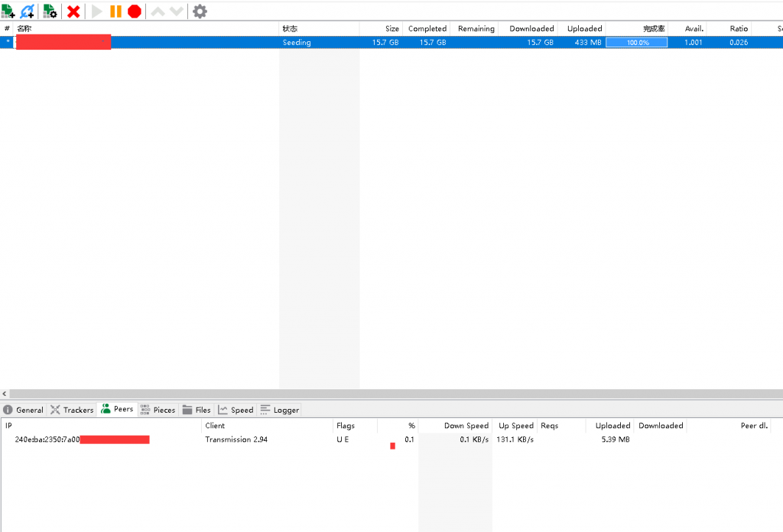The image size is (783, 532).
Task: Switch to the Pieces tab
Action: [158, 410]
